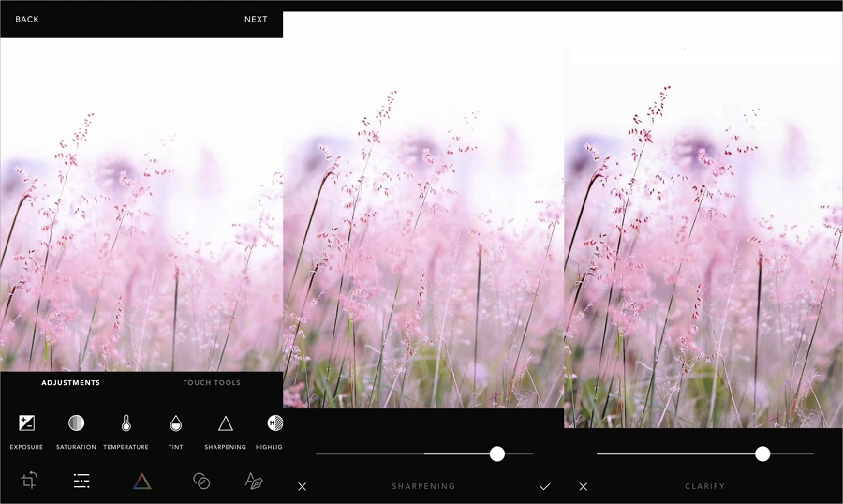Open the Sharpening triangle icon
This screenshot has width=843, height=504.
pyautogui.click(x=225, y=423)
